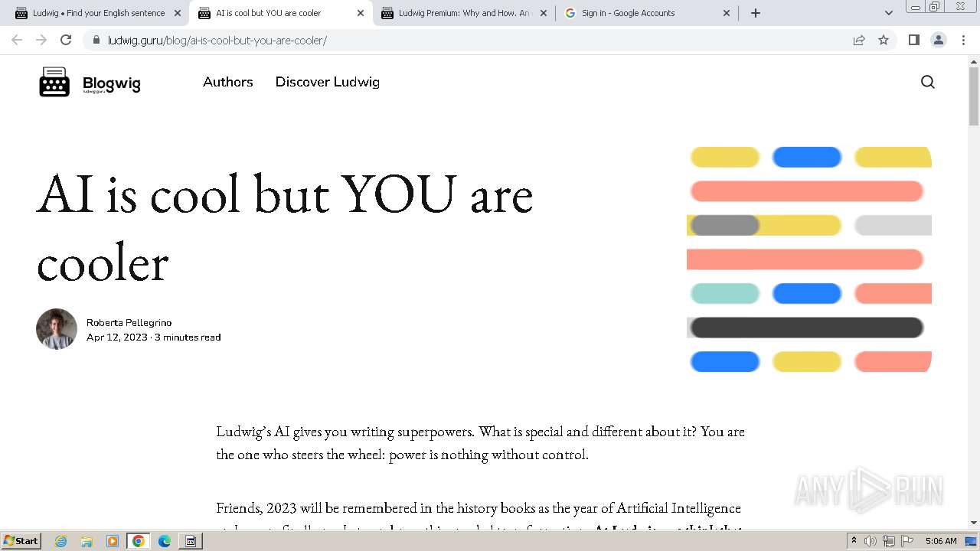Screen dimensions: 980x551
Task: Click the Apr 12, 2023 date text
Action: click(116, 337)
